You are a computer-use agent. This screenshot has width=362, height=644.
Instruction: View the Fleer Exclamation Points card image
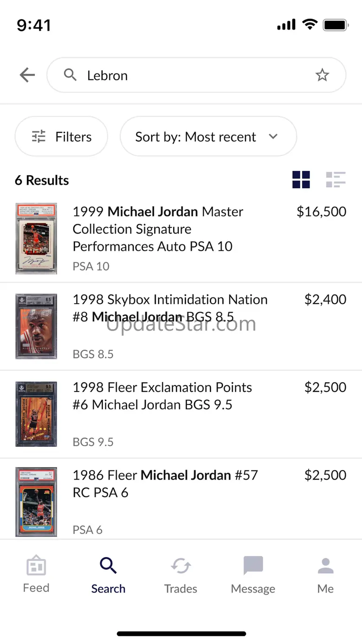pyautogui.click(x=36, y=414)
